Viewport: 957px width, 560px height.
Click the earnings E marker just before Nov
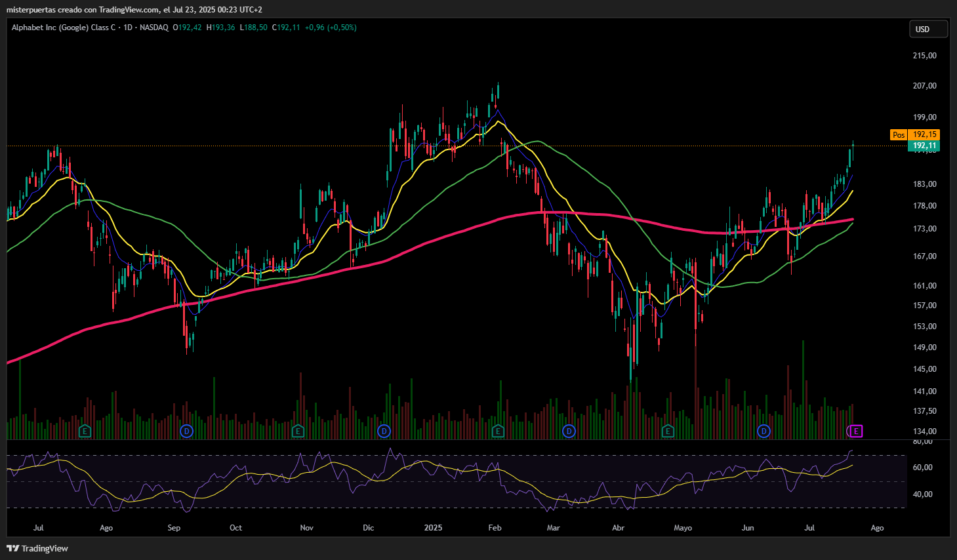(298, 431)
